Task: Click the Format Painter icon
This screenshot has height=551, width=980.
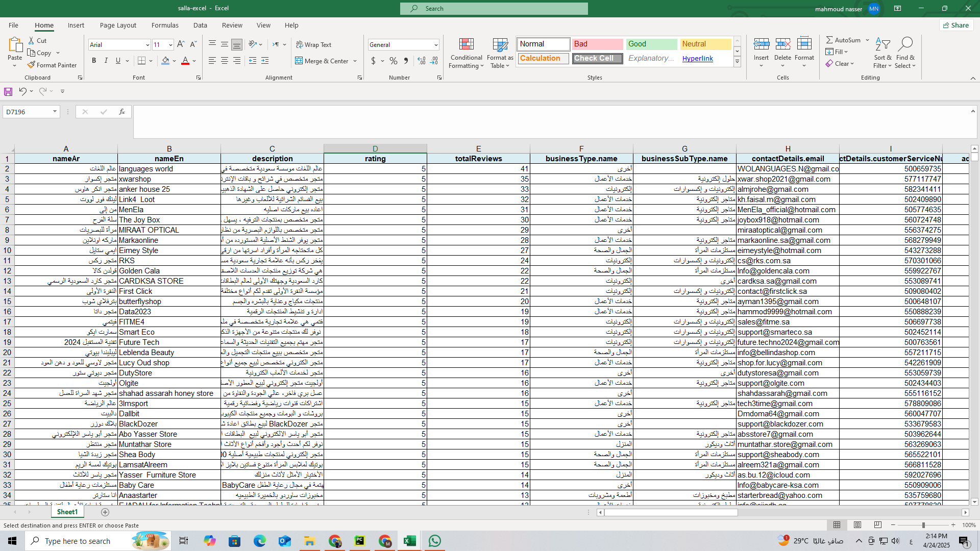Action: point(32,65)
